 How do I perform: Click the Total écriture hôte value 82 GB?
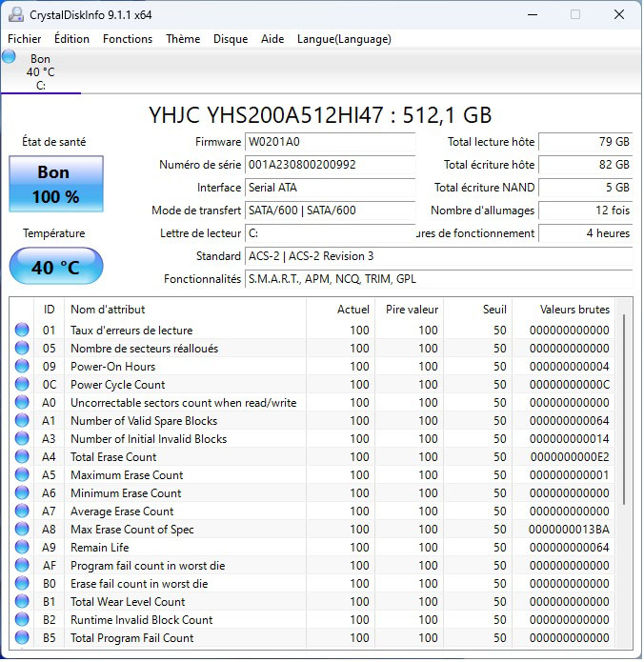coord(586,165)
